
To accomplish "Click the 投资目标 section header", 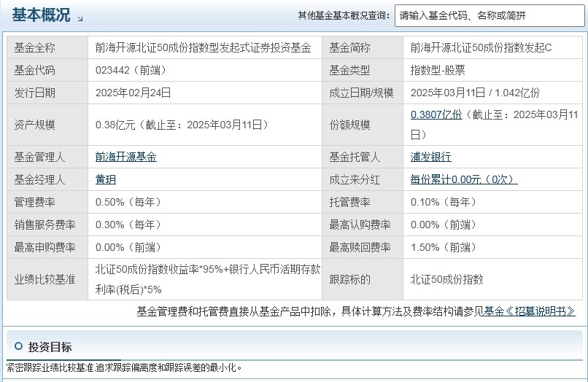I will click(50, 347).
